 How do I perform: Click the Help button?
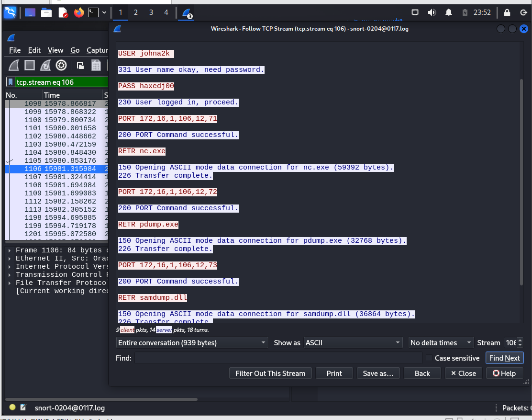(505, 374)
